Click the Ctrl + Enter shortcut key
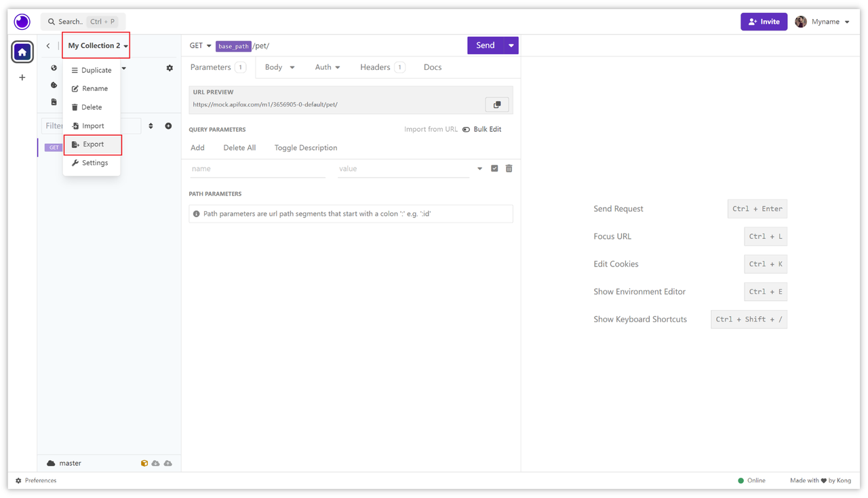The image size is (868, 498). 757,209
